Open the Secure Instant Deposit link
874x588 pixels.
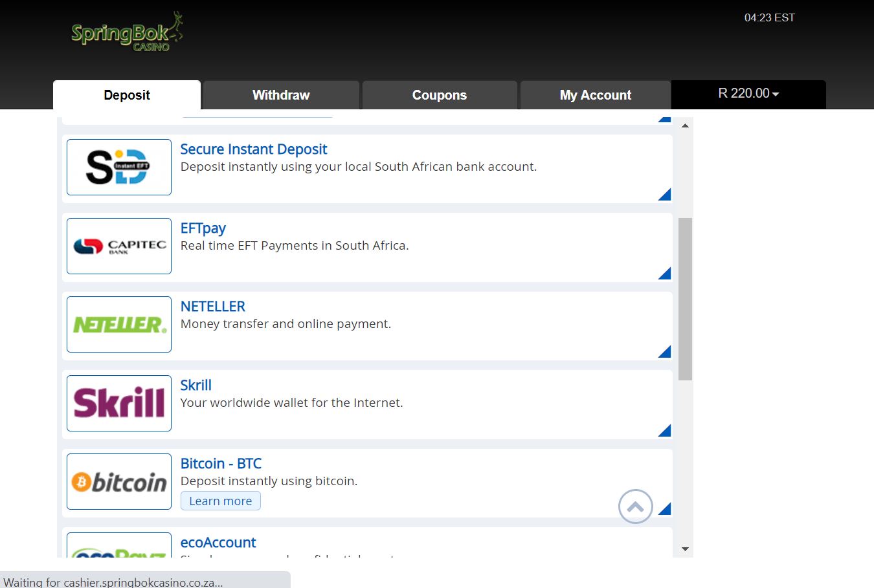coord(254,149)
